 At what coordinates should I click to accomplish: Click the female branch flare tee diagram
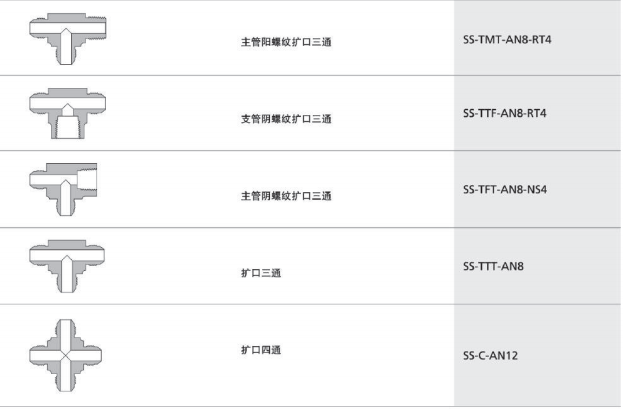tap(68, 113)
